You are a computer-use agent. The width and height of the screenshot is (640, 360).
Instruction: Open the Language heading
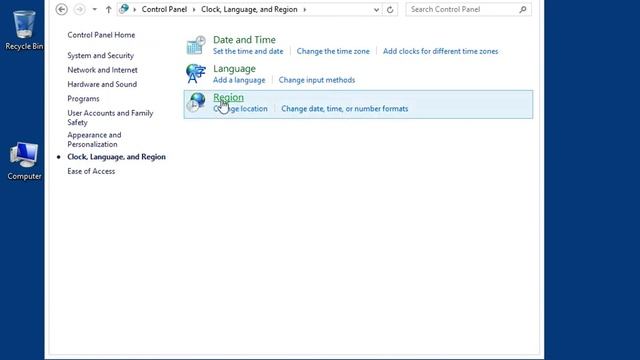pos(234,69)
